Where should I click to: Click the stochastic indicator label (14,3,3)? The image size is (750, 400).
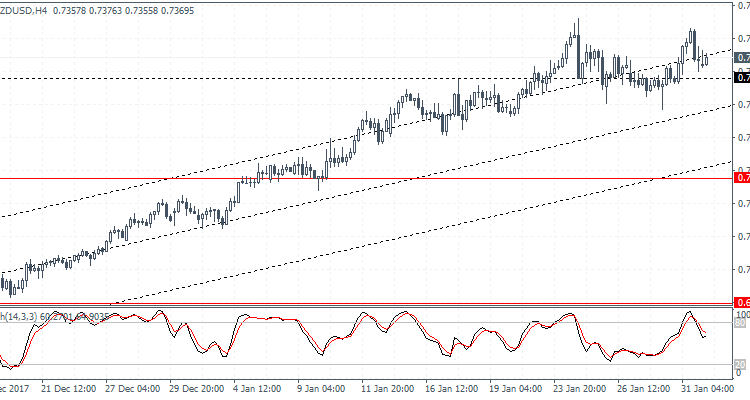tap(18, 316)
